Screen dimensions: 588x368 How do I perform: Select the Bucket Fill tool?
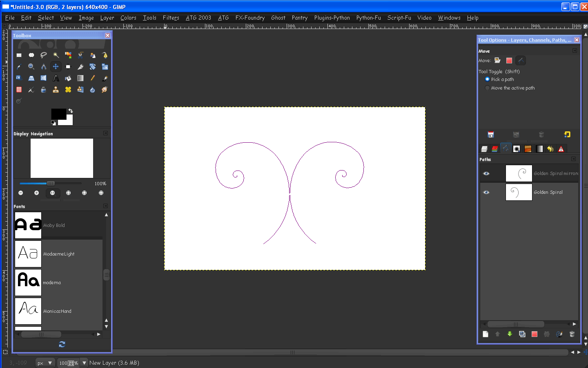coord(68,78)
